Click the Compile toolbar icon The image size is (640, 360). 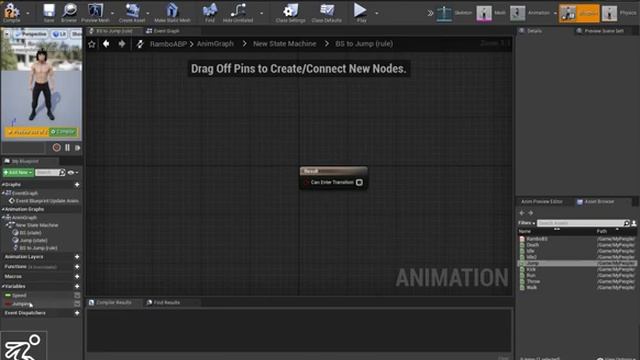pyautogui.click(x=11, y=12)
